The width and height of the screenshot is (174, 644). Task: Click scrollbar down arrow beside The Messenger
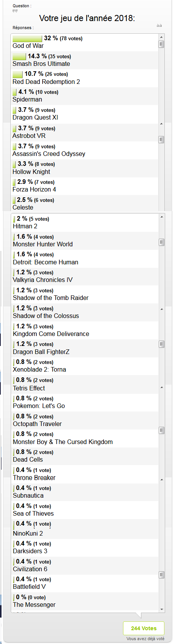[x=162, y=609]
